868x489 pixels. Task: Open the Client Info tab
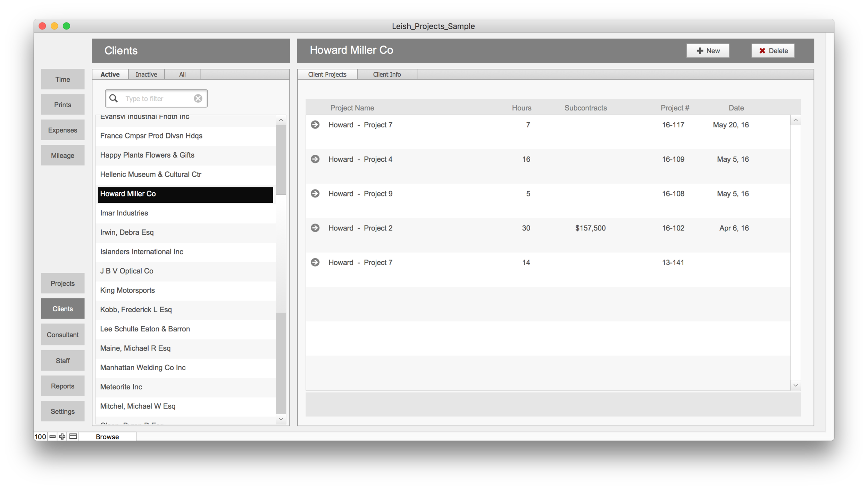386,74
